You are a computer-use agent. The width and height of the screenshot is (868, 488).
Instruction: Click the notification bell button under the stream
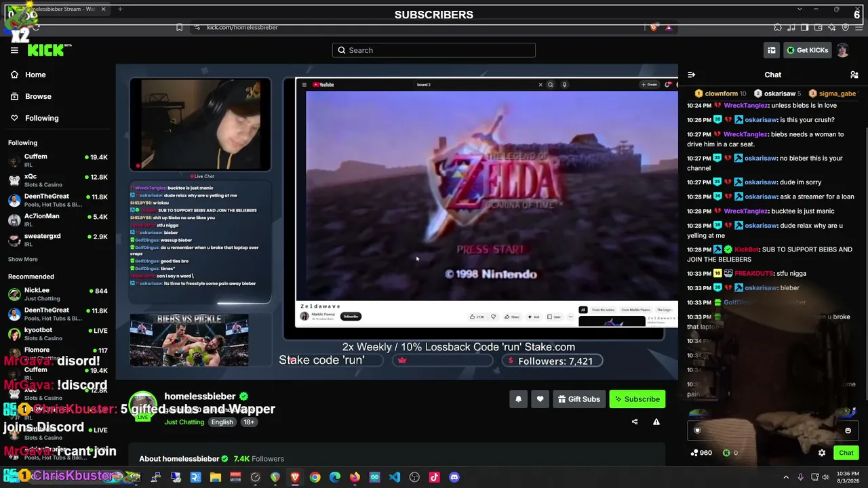pyautogui.click(x=519, y=399)
